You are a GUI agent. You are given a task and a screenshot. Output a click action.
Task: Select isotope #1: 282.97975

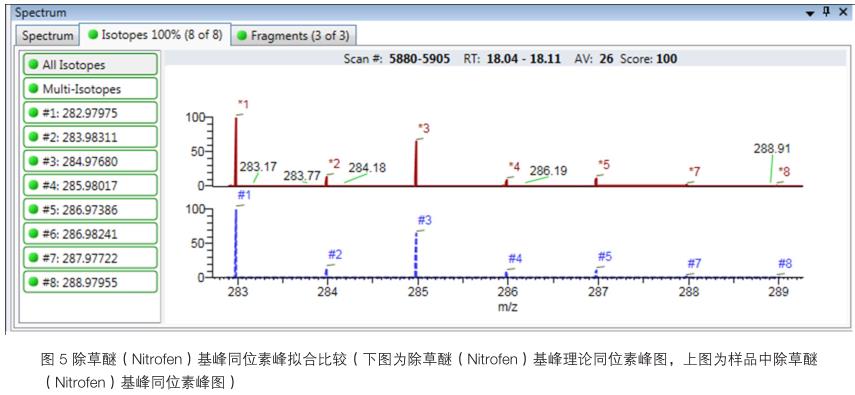[x=91, y=113]
